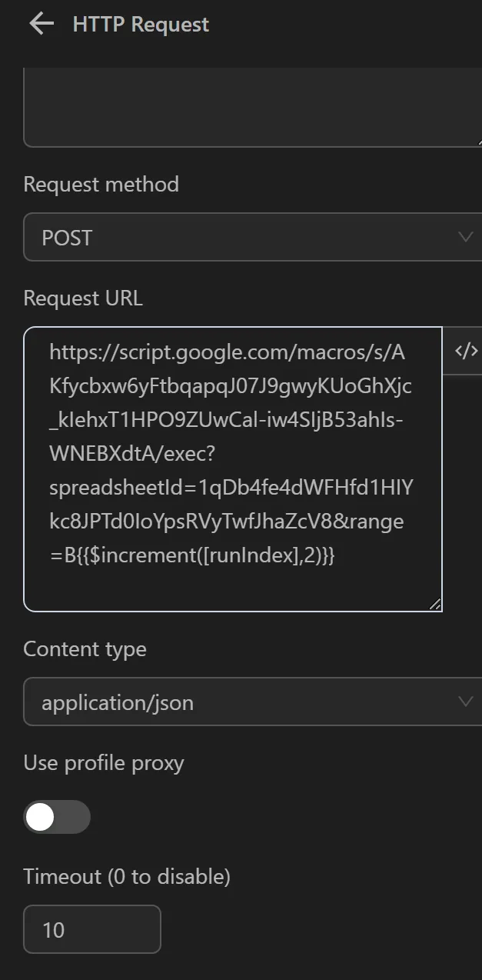
Task: Click the resize handle of the URL textarea
Action: pos(435,604)
